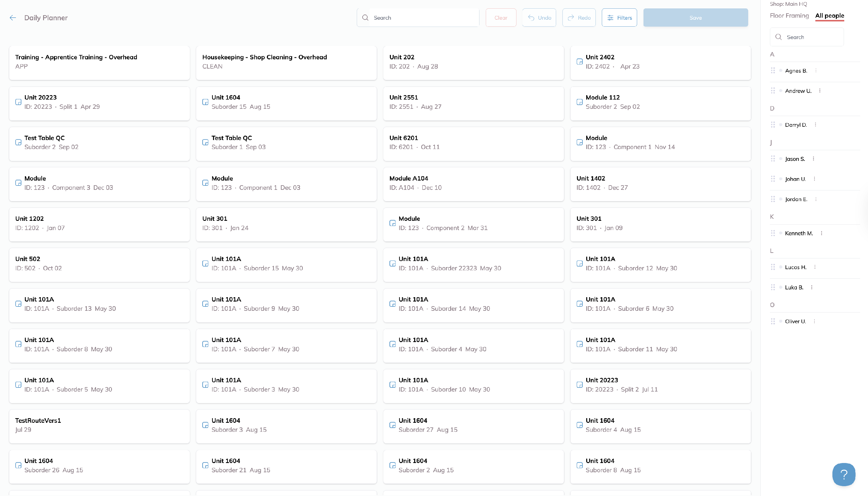Click the icon on Unit 1604 Suborder 27 card

click(x=392, y=425)
